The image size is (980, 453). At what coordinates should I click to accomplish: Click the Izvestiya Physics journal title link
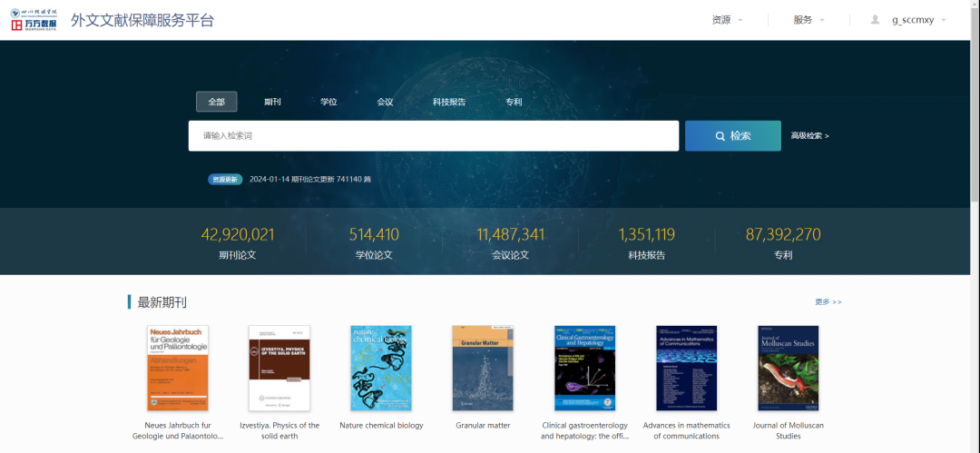point(279,430)
